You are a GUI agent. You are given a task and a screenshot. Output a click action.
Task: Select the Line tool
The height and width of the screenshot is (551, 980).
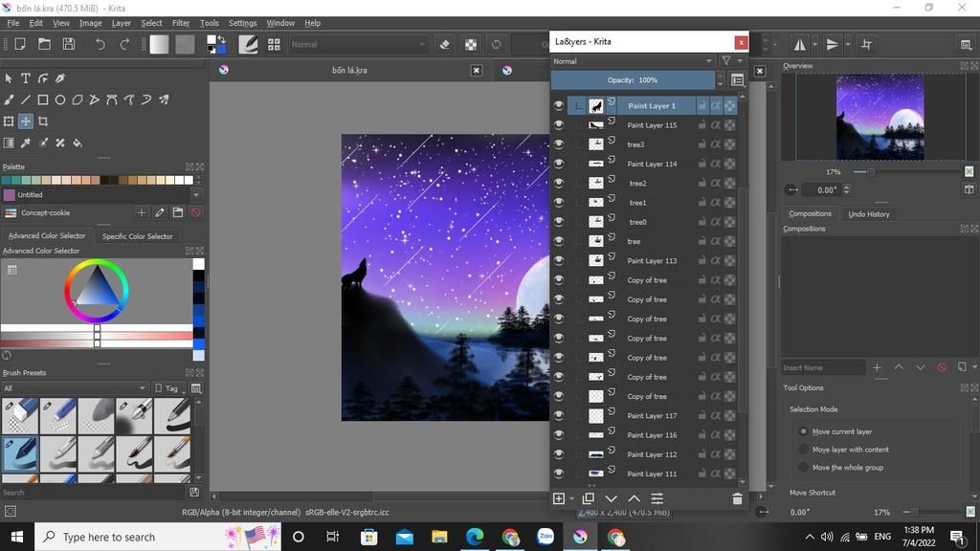(x=26, y=99)
